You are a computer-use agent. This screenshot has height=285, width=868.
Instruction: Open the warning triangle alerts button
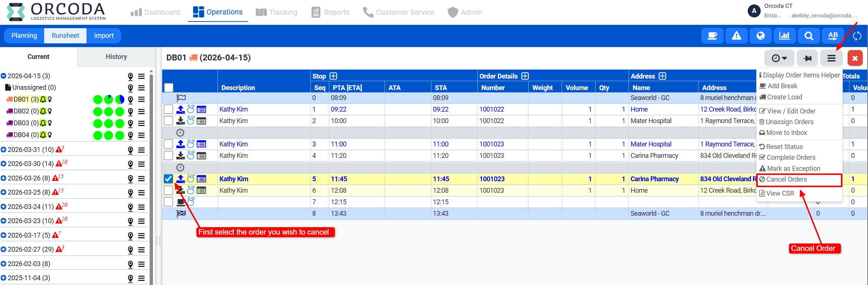tap(736, 36)
